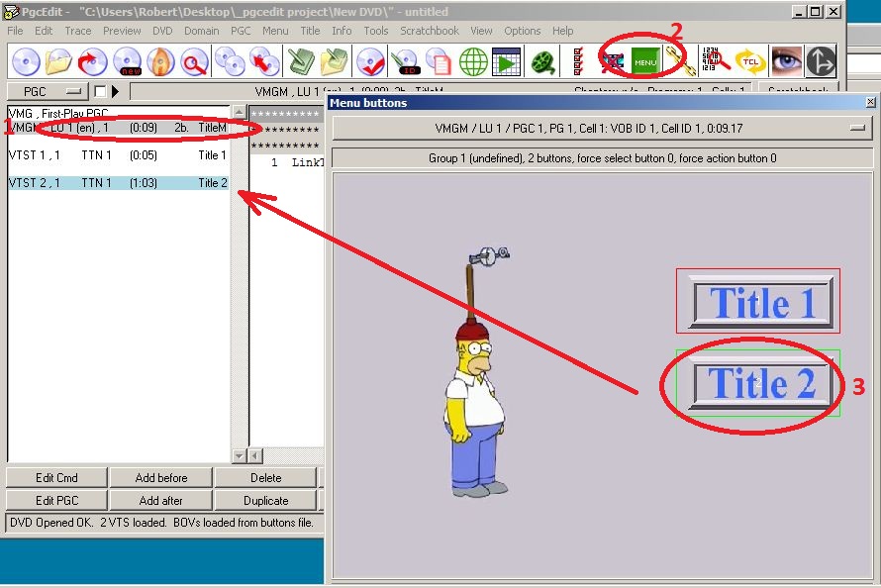881x588 pixels.
Task: Open the Scratchbook menu
Action: [x=430, y=31]
